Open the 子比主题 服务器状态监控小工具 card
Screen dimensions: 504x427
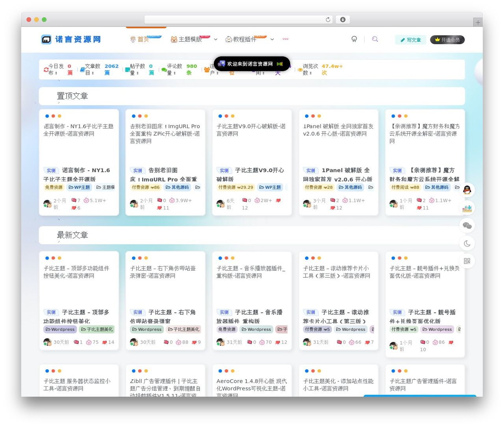[x=79, y=381]
